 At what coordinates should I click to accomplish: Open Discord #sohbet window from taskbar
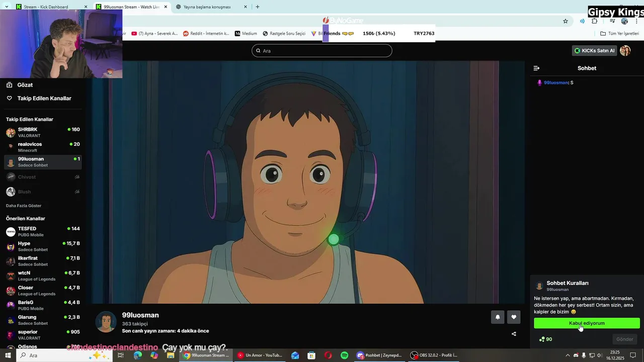379,355
